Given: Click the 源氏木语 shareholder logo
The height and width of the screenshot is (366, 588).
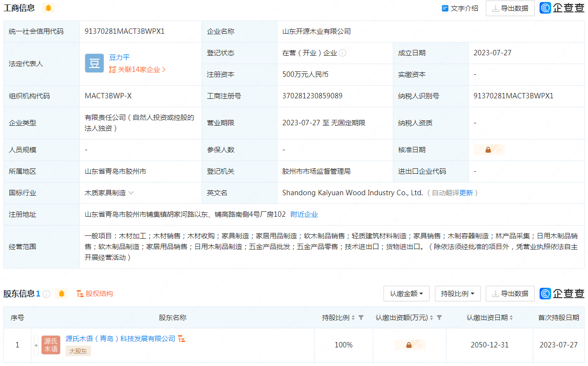Looking at the screenshot, I should [x=51, y=345].
